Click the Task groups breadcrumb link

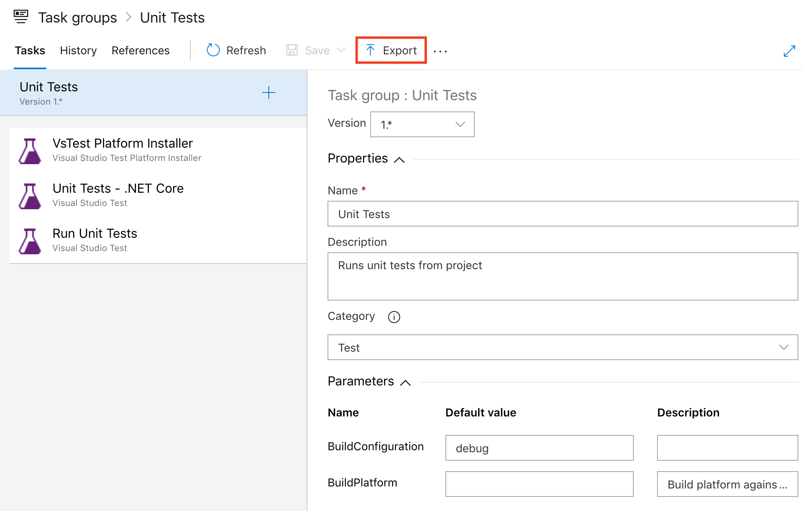pyautogui.click(x=77, y=18)
